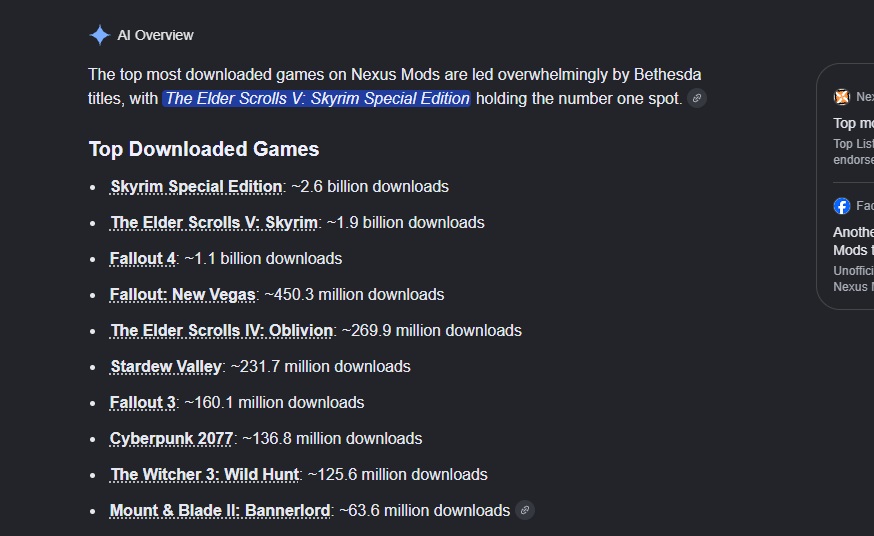
Task: Open the Facebook source card title
Action: [853, 241]
